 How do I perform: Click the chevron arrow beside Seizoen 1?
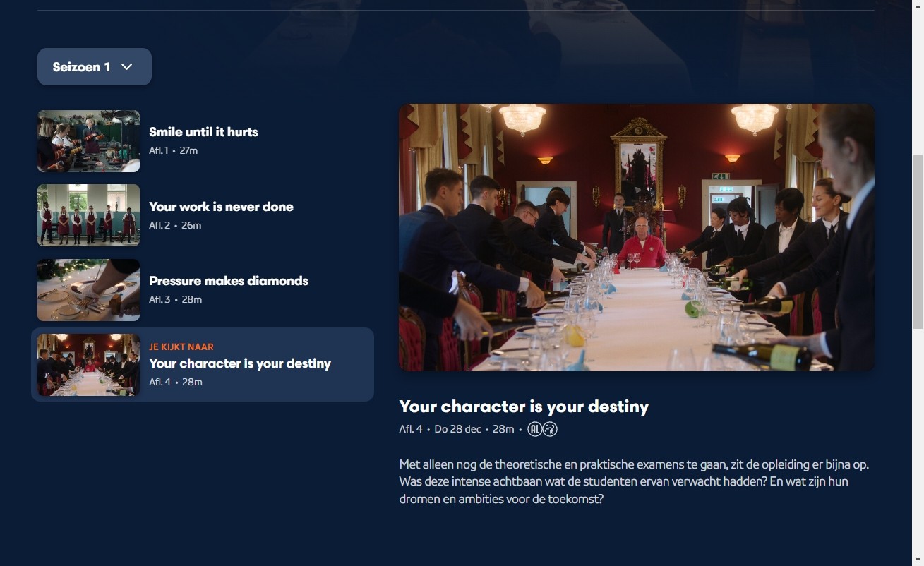(127, 67)
